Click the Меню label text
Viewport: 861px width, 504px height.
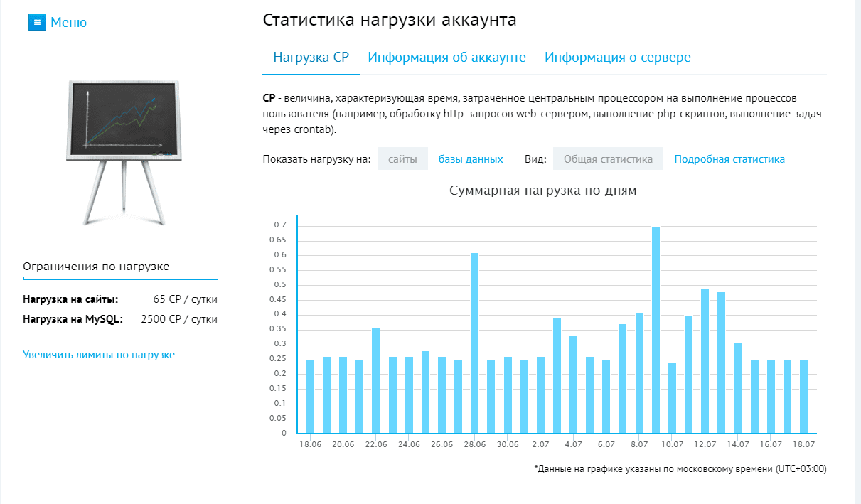(68, 23)
